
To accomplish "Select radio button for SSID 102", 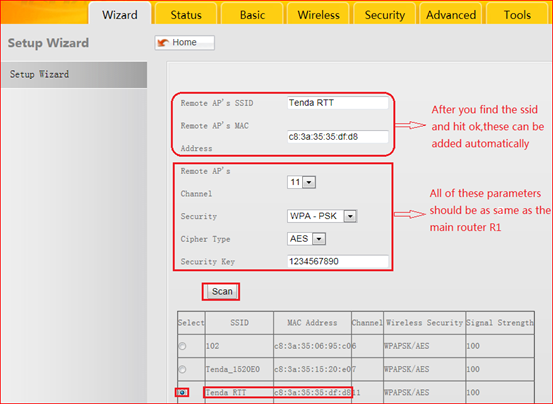I will click(182, 346).
